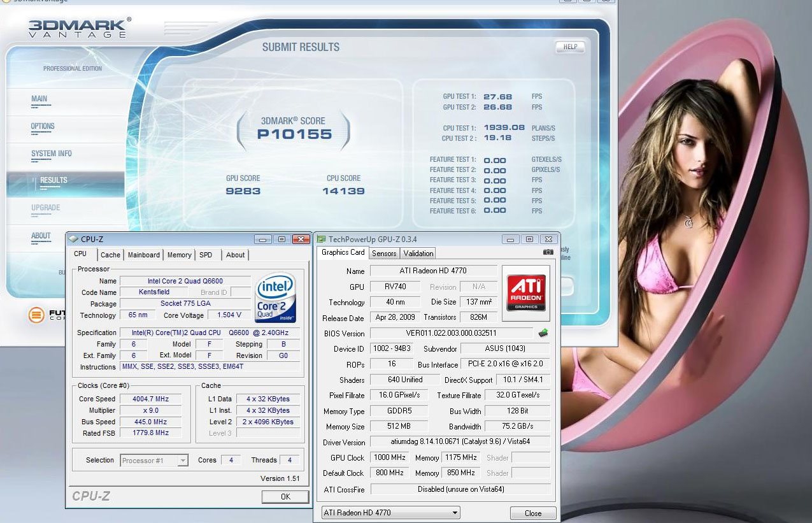
Task: Click the HELP button in 3DMark Vantage
Action: [x=570, y=47]
